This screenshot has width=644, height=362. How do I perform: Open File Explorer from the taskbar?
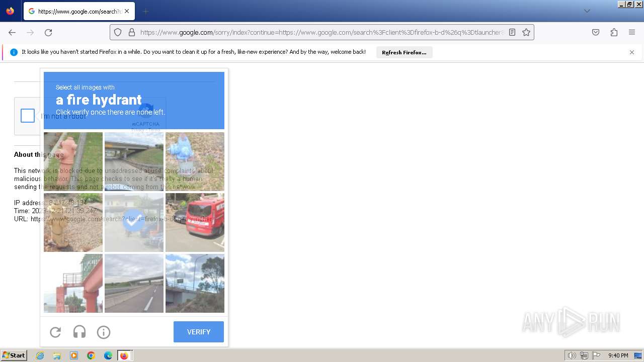pos(57,355)
